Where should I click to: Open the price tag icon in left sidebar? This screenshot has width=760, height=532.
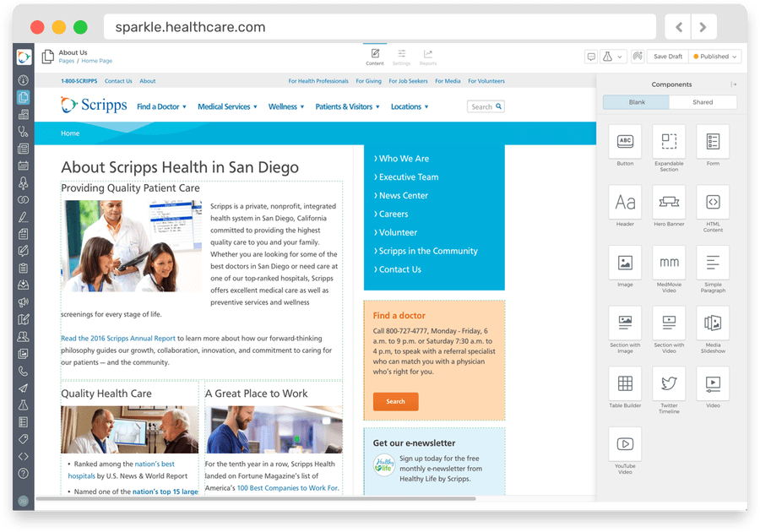(24, 439)
